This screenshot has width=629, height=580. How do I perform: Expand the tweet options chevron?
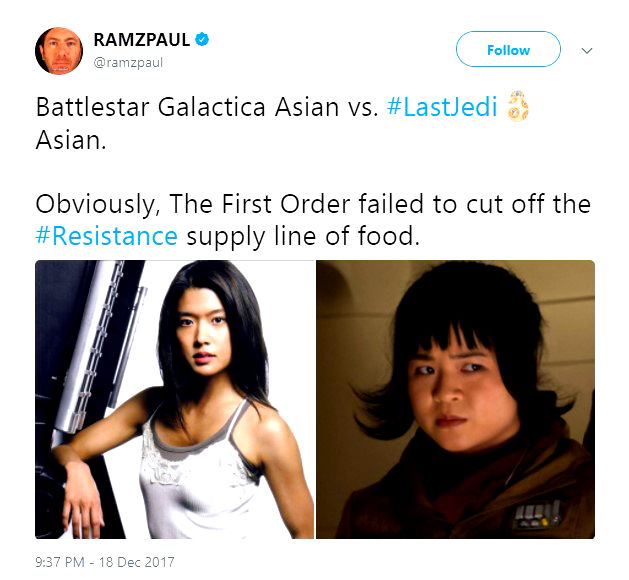click(x=586, y=51)
